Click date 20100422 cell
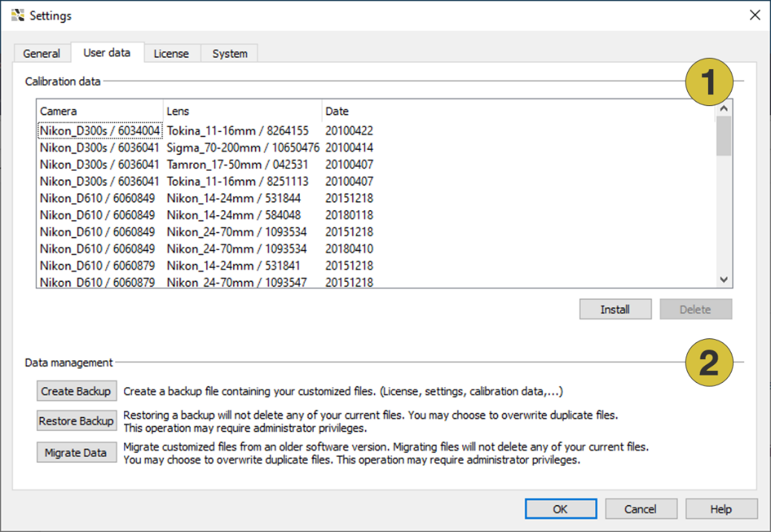This screenshot has height=532, width=771. [349, 131]
